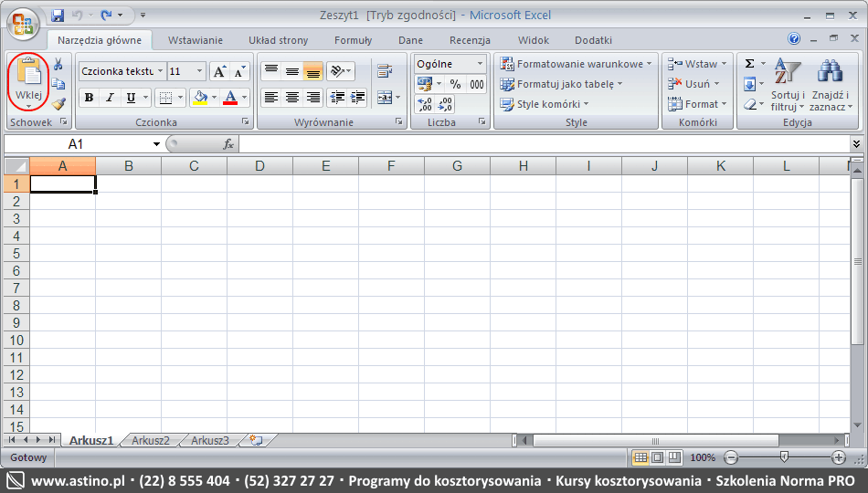
Task: Click Wstaw cells button
Action: pos(697,64)
